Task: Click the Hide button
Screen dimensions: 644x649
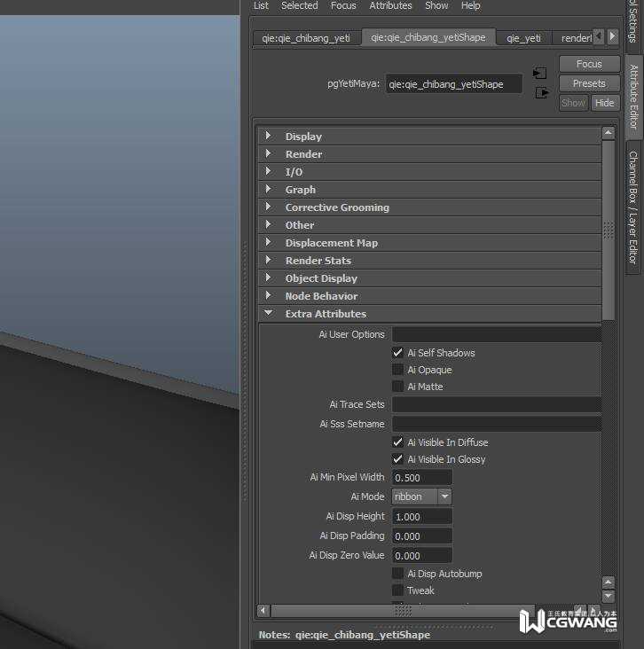Action: click(x=605, y=103)
